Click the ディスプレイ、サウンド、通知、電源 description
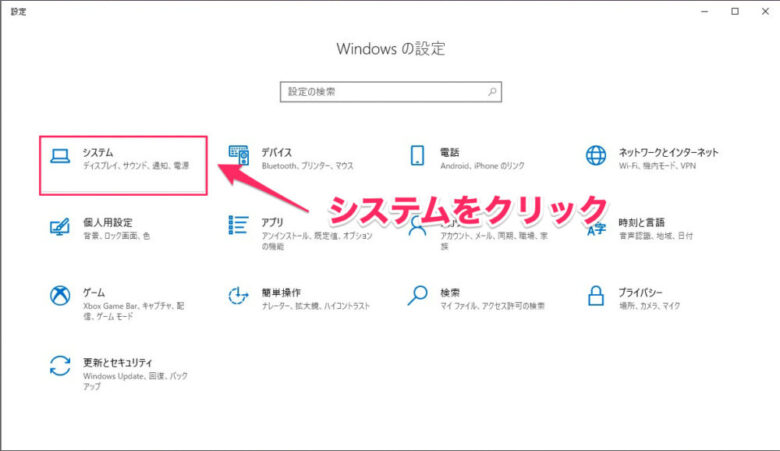 [x=136, y=166]
